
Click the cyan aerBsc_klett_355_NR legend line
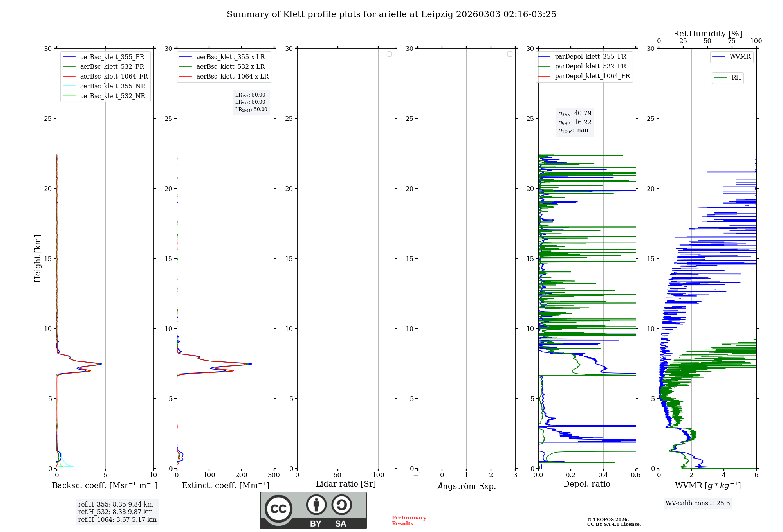(69, 86)
